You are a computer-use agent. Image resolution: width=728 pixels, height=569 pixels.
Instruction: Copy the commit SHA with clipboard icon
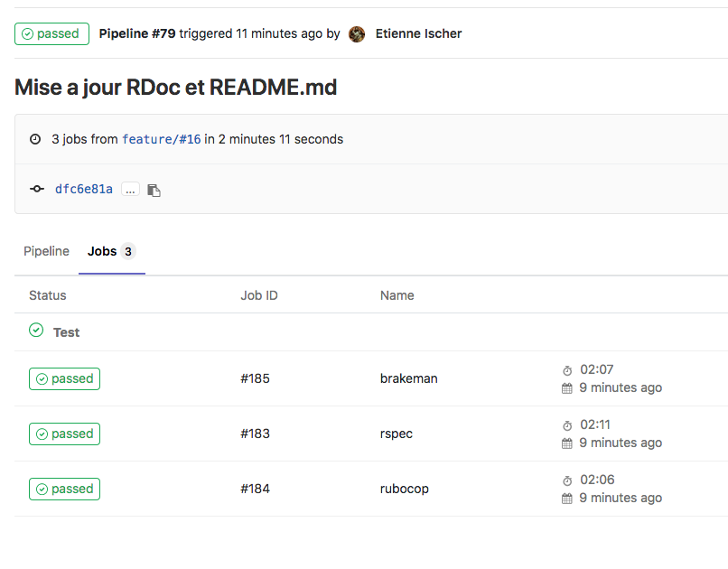(154, 190)
